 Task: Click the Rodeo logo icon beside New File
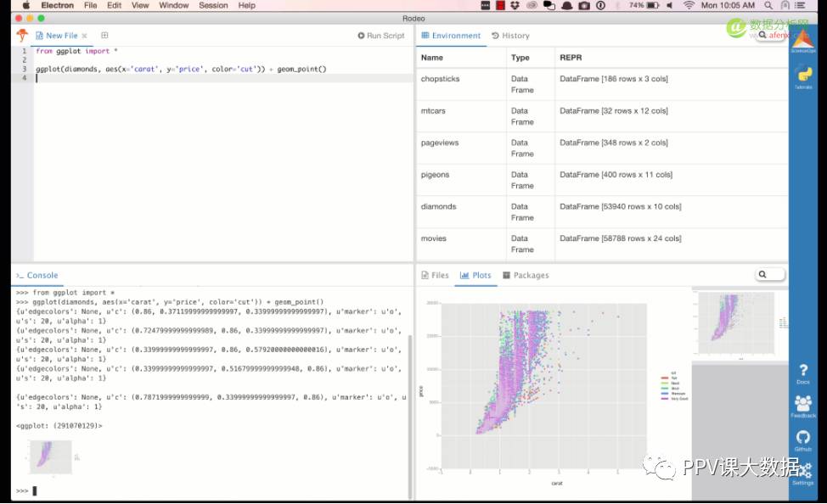tap(22, 36)
